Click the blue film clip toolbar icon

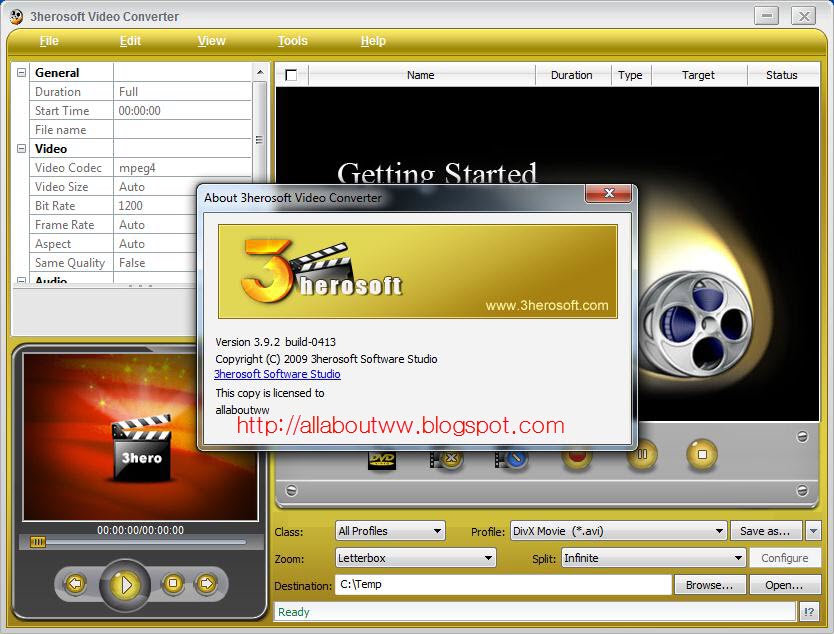(x=511, y=458)
